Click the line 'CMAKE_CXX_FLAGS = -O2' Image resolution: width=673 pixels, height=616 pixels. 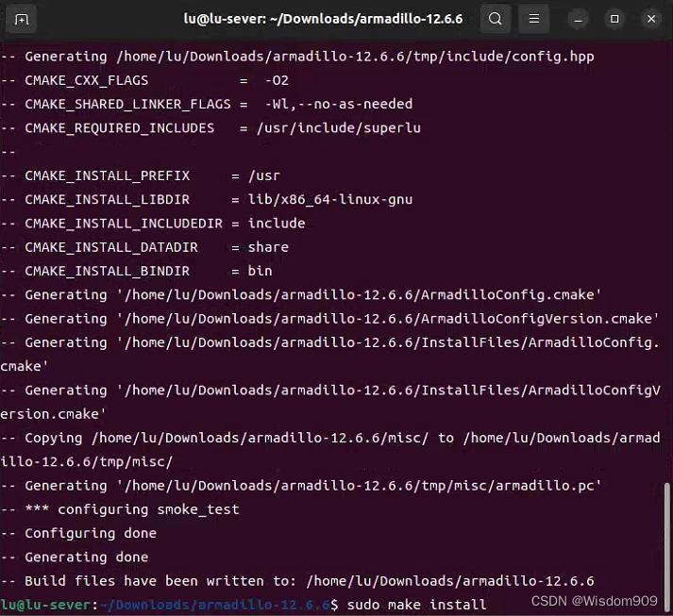tap(144, 80)
